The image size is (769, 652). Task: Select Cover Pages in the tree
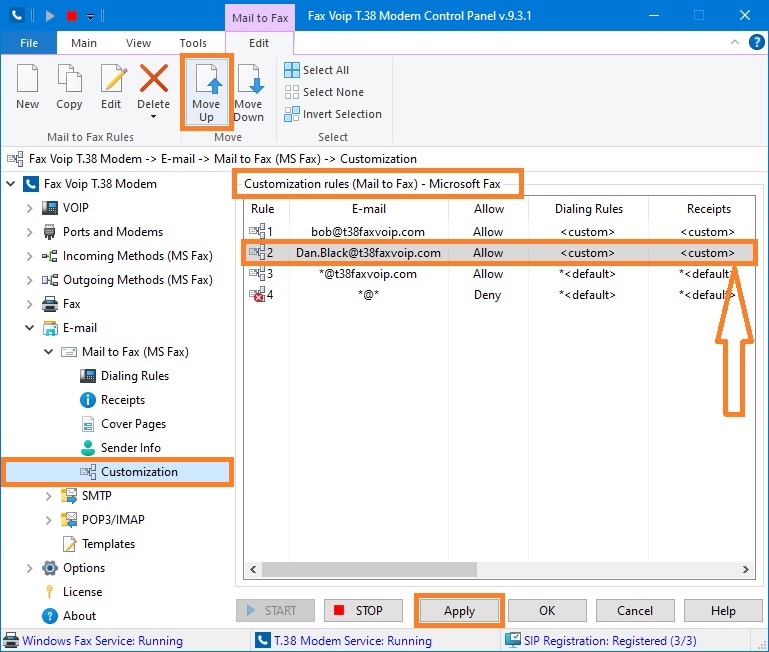pos(133,424)
